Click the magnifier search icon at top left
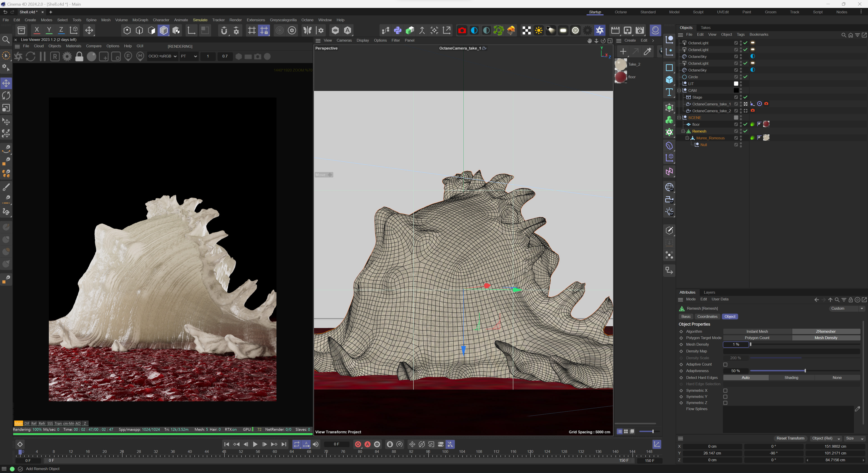868x473 pixels. pyautogui.click(x=6, y=40)
